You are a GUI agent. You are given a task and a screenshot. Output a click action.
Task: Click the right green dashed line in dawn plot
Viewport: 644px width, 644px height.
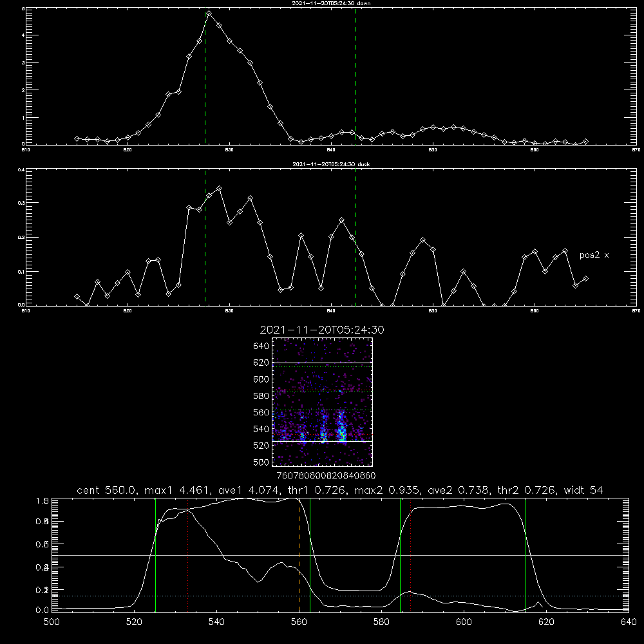355,76
